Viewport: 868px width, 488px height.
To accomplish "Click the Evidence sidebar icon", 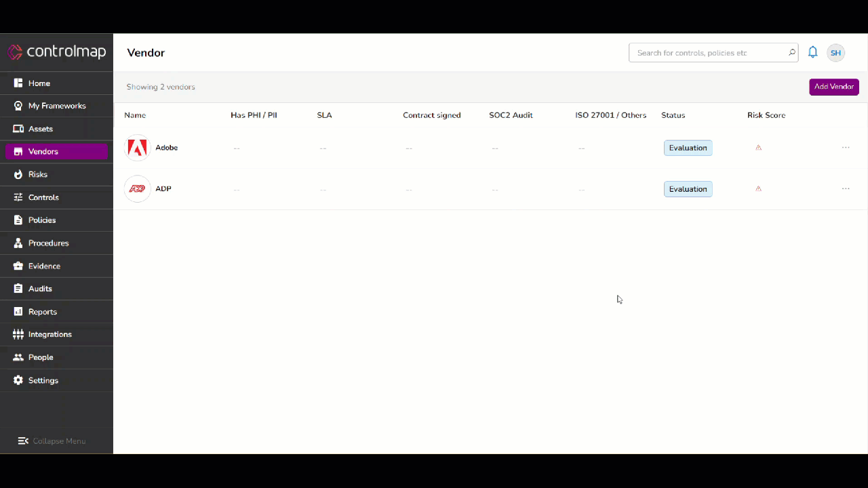I will click(18, 266).
